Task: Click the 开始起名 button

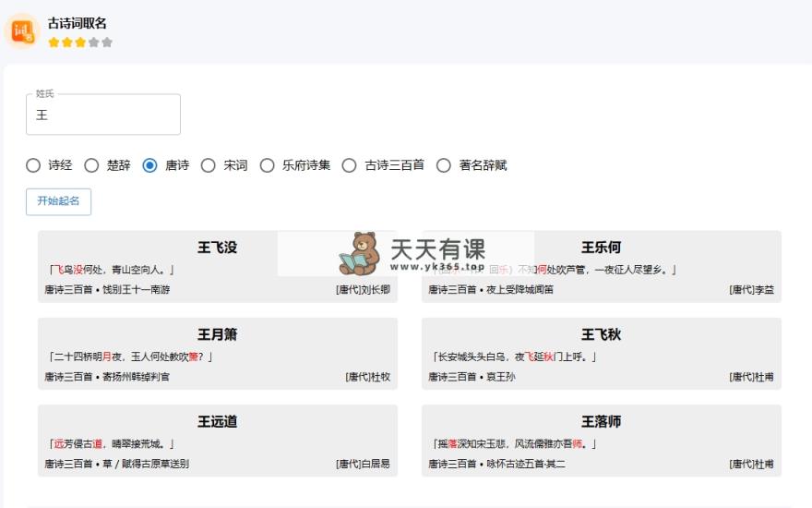Action: pyautogui.click(x=58, y=201)
